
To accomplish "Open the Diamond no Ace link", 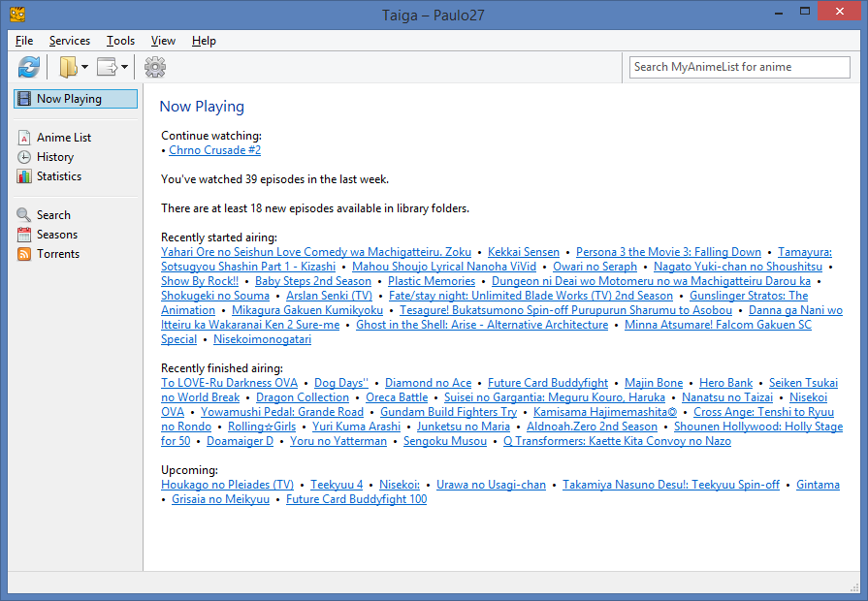I will pyautogui.click(x=429, y=382).
